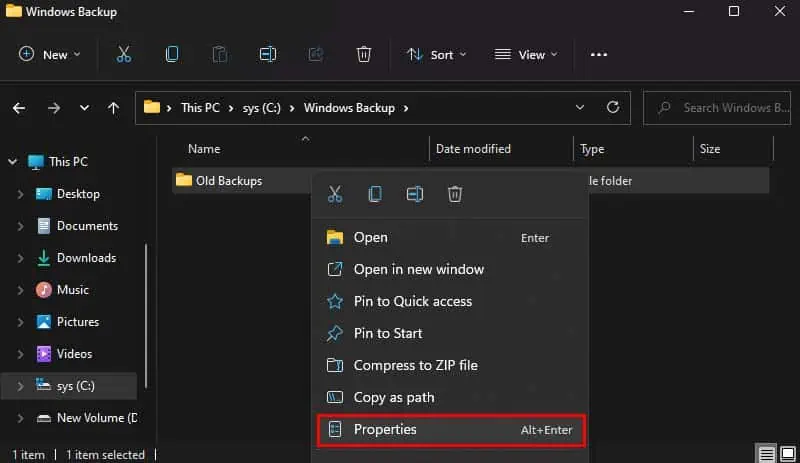The width and height of the screenshot is (800, 463).
Task: Expand the sys (C:) drive node
Action: point(20,386)
